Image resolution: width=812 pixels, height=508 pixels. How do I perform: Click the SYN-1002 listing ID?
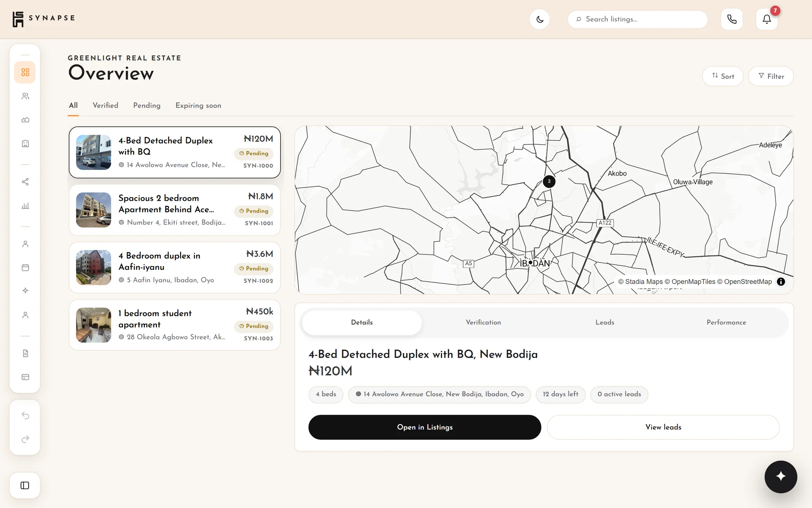258,281
